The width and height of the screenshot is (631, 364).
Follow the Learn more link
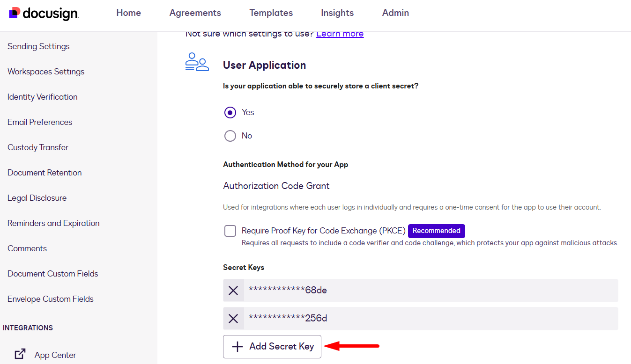pos(340,34)
